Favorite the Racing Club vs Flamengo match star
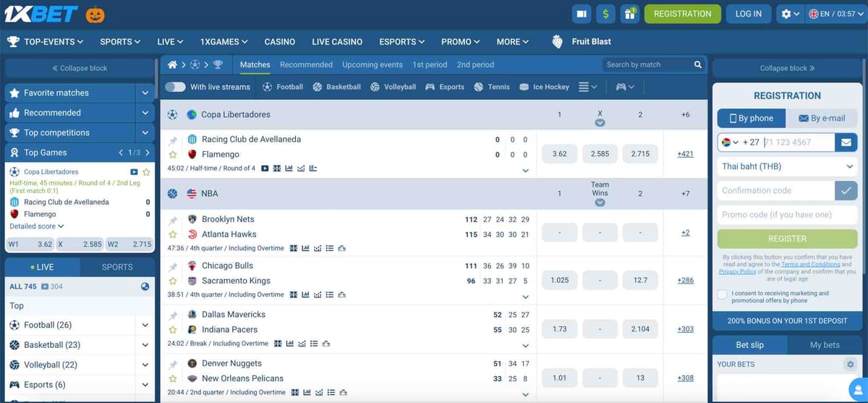This screenshot has height=403, width=868. coord(173,154)
